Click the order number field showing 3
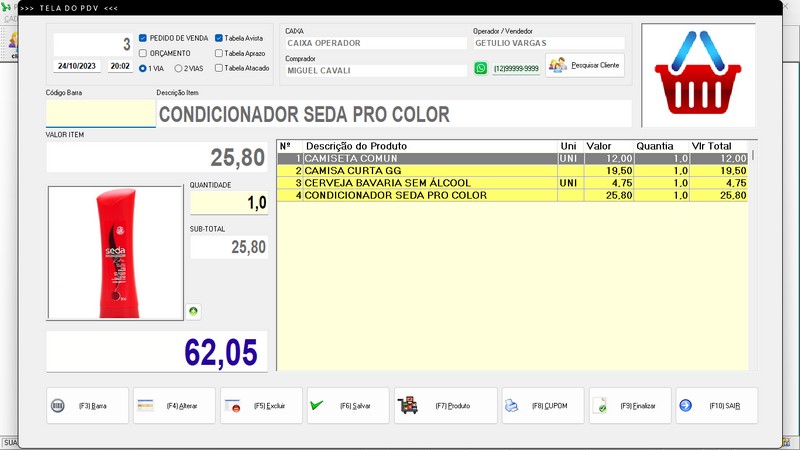 point(93,44)
